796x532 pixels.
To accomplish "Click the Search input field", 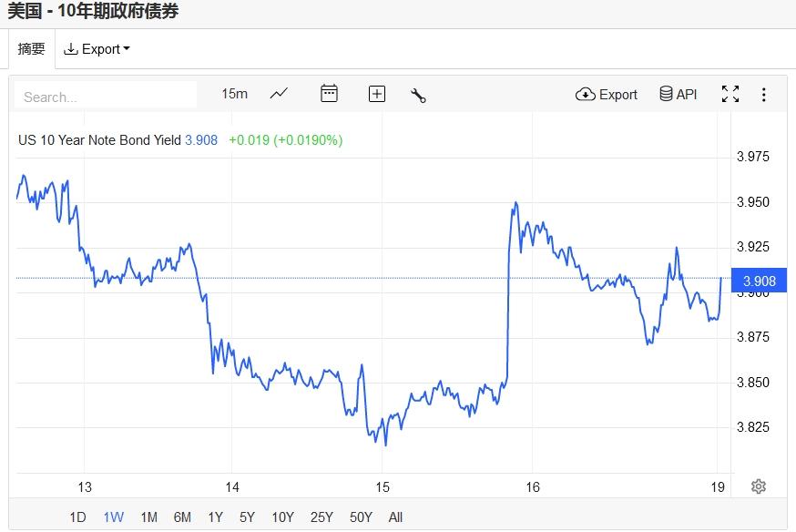I will point(106,96).
